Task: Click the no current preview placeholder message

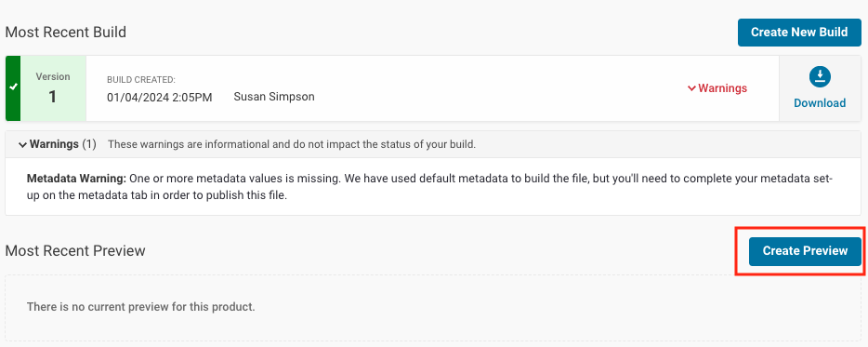Action: pos(140,307)
